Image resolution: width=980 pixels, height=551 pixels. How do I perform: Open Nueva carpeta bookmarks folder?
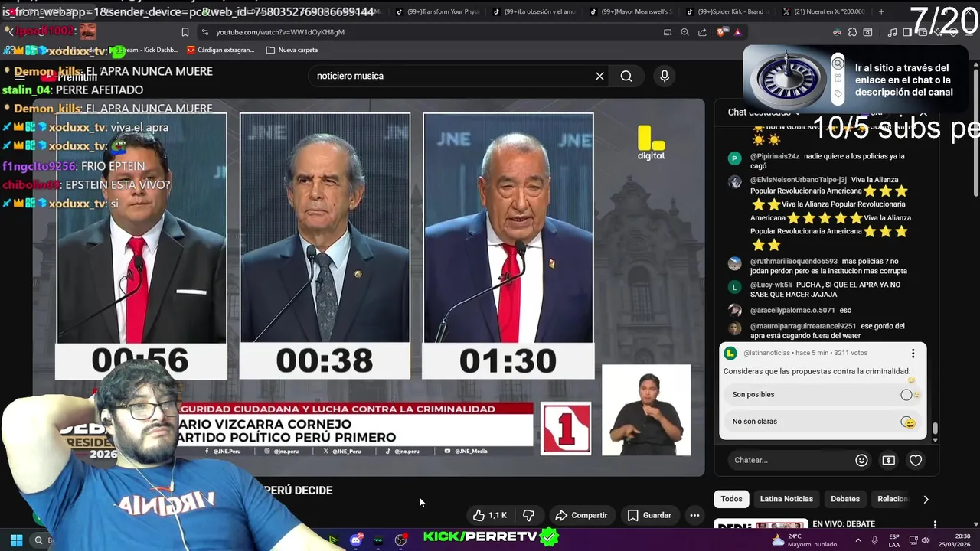pyautogui.click(x=292, y=50)
